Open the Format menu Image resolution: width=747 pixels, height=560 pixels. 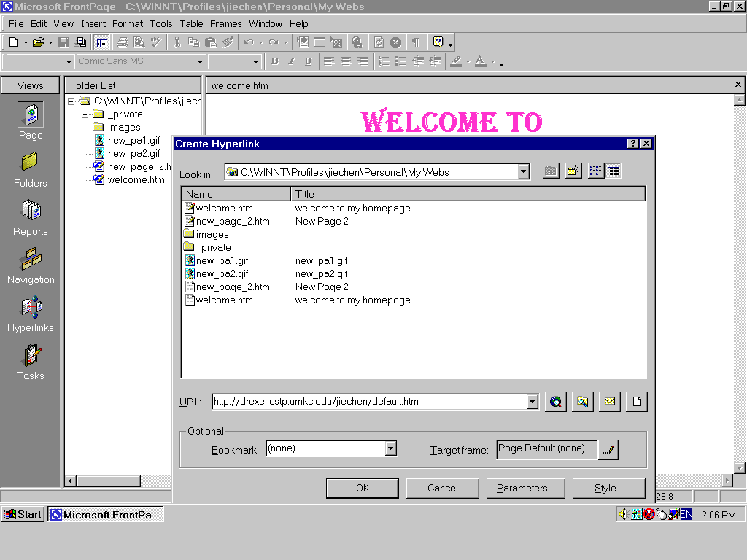point(128,24)
